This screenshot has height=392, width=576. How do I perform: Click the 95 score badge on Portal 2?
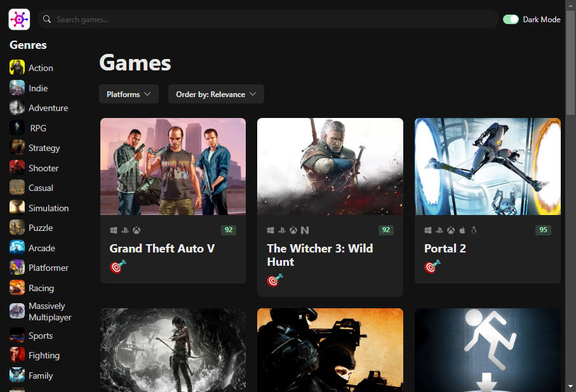click(543, 230)
